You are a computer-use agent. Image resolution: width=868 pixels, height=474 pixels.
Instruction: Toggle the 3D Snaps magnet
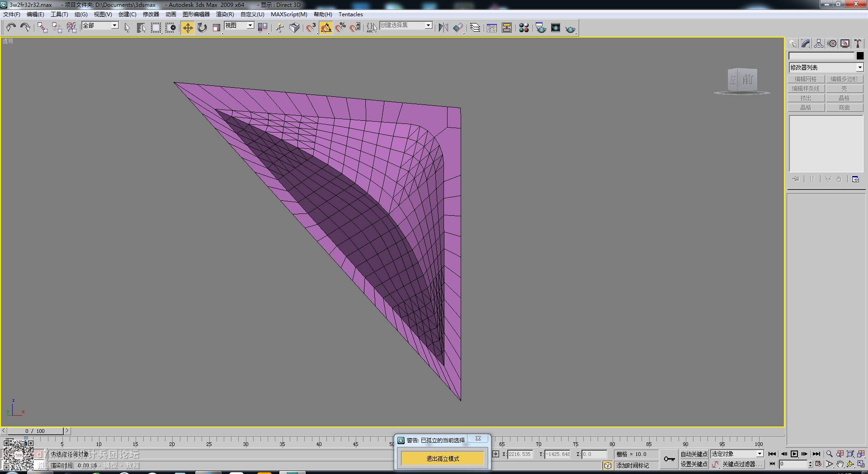pyautogui.click(x=311, y=28)
